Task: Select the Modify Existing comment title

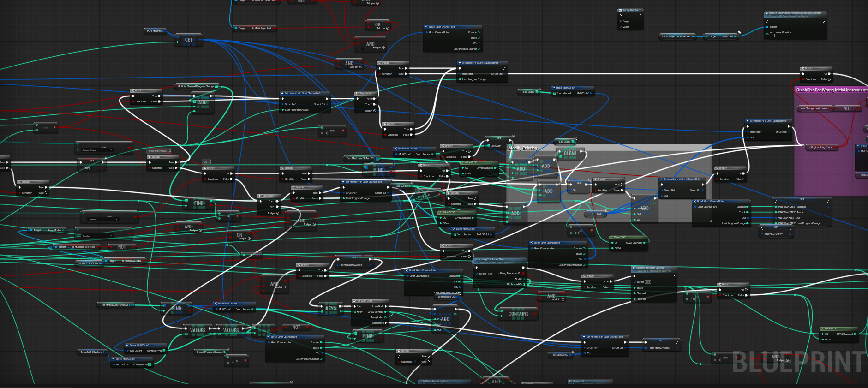Action: coord(523,148)
